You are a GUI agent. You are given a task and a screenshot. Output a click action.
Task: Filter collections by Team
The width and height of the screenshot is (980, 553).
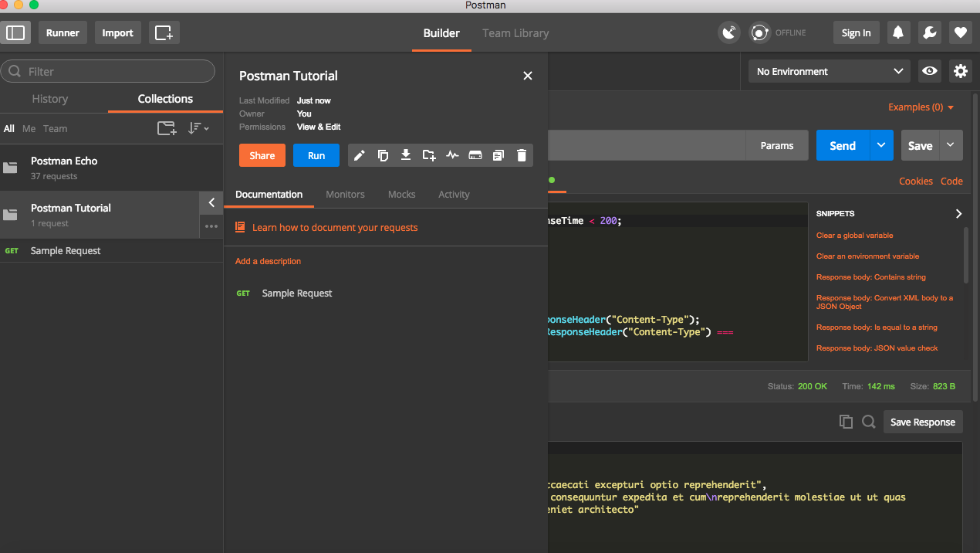click(x=55, y=129)
